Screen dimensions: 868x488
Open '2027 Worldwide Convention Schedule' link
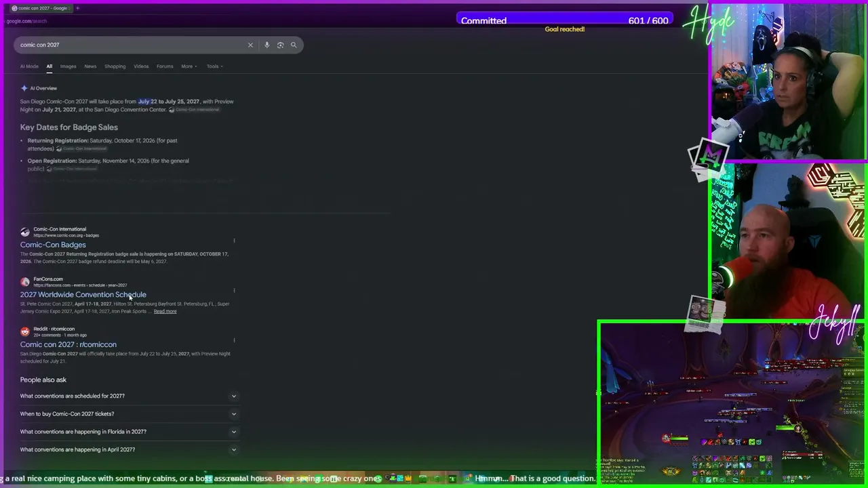pos(83,295)
